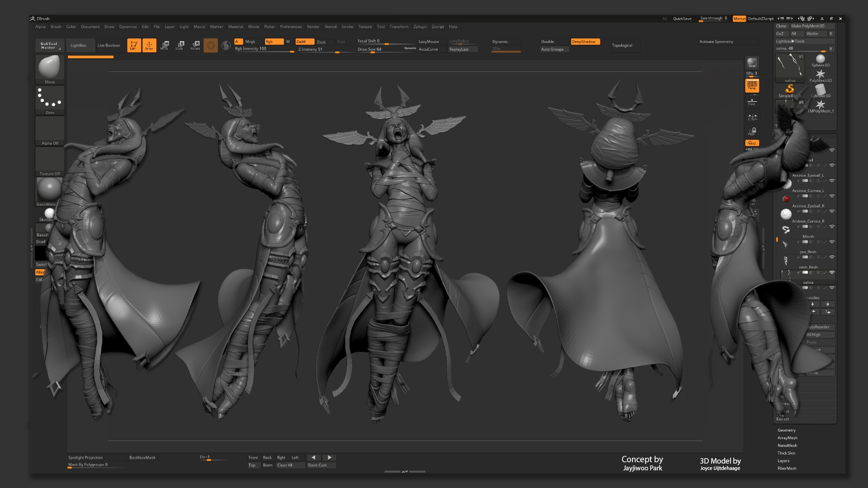Open the SubTool Master dropdown
Screen dimensions: 868x488
coord(49,46)
